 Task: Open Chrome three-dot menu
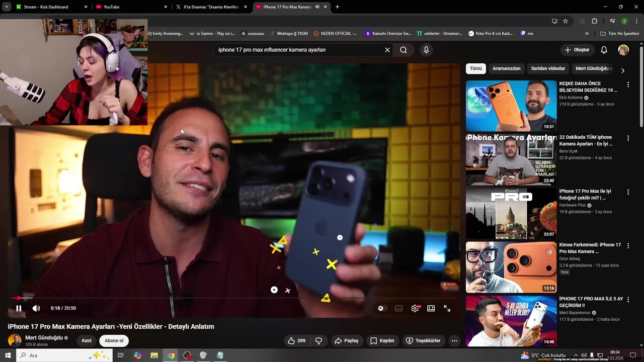point(636,21)
